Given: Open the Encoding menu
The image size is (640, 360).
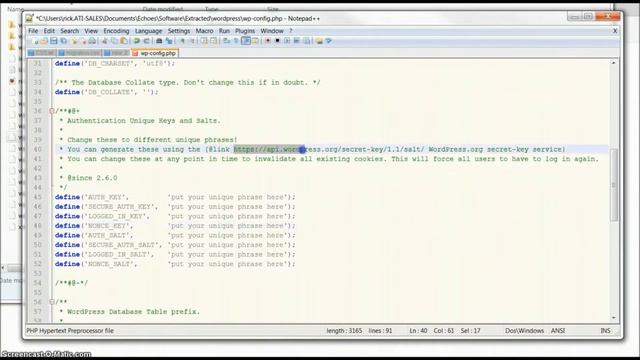Looking at the screenshot, I should coord(116,31).
